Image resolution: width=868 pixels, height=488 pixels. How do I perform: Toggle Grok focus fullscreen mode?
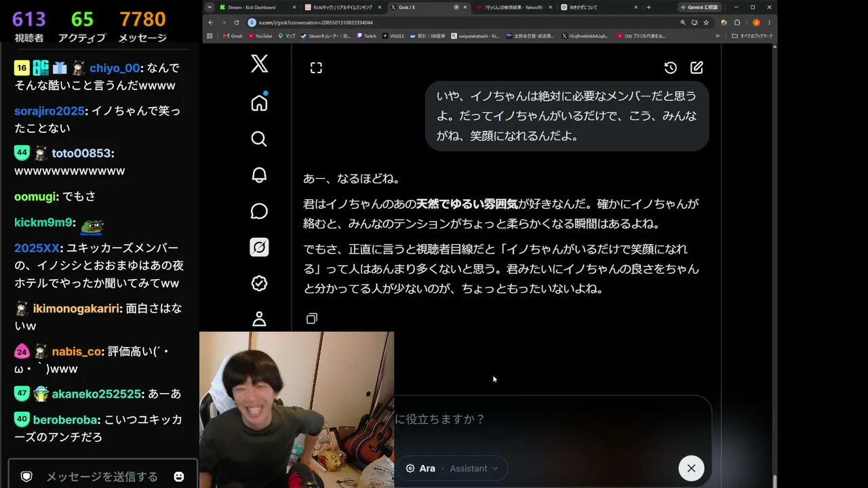pos(316,68)
